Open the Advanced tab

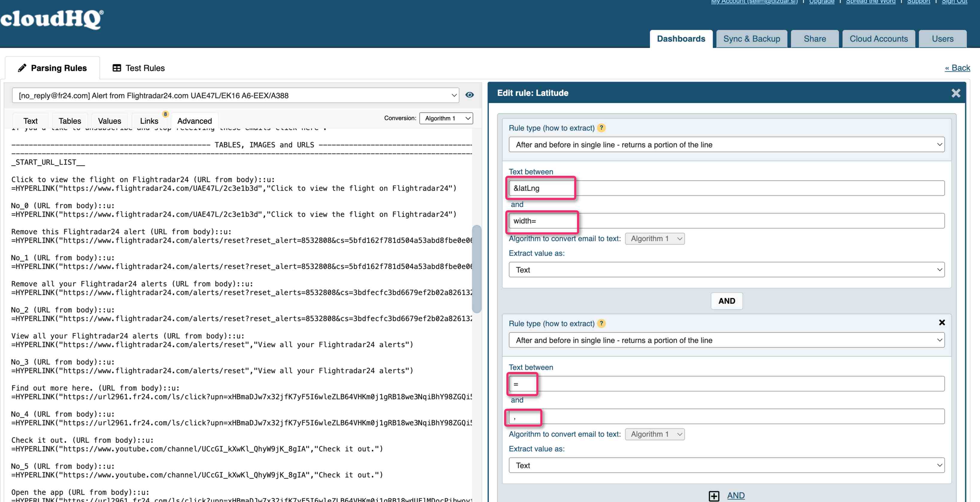click(194, 121)
